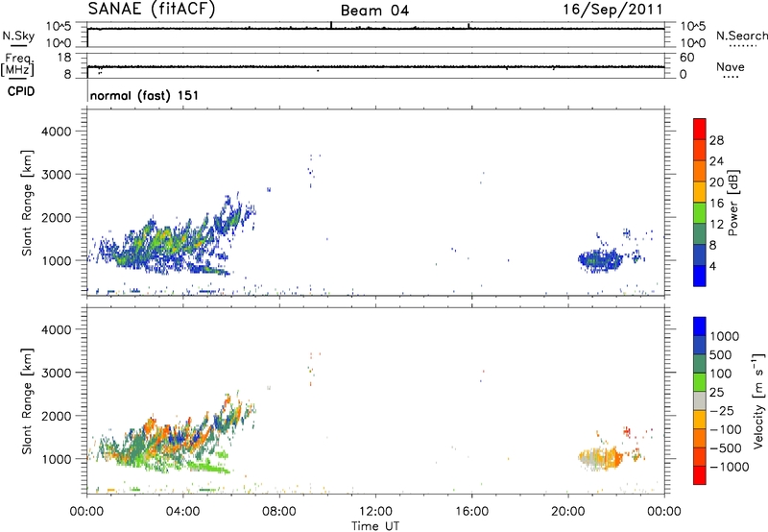Click the evening backscatter patch near 21:00 in the power panel
Image resolution: width=768 pixels, height=532 pixels.
tap(600, 259)
